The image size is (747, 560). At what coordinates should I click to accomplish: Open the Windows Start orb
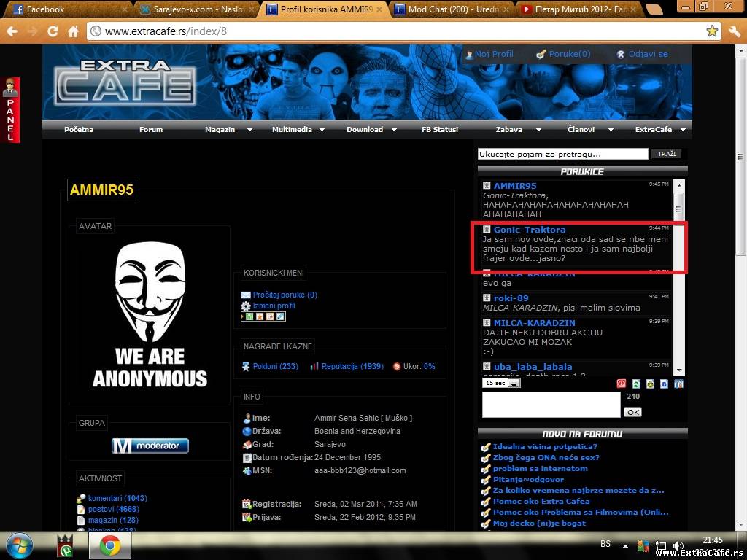click(19, 545)
